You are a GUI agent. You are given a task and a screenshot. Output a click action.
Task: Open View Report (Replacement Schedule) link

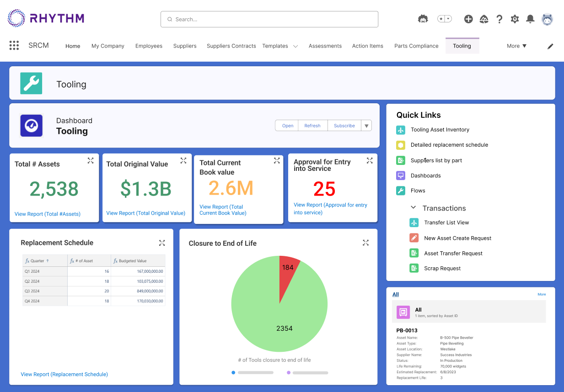pyautogui.click(x=64, y=374)
